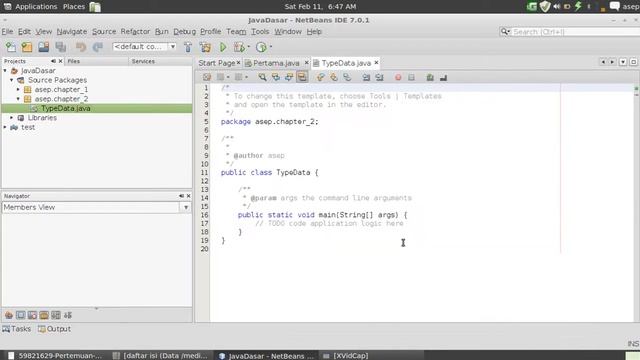Viewport: 640px width, 360px height.
Task: Collapse the Source Packages node
Action: [x=12, y=80]
